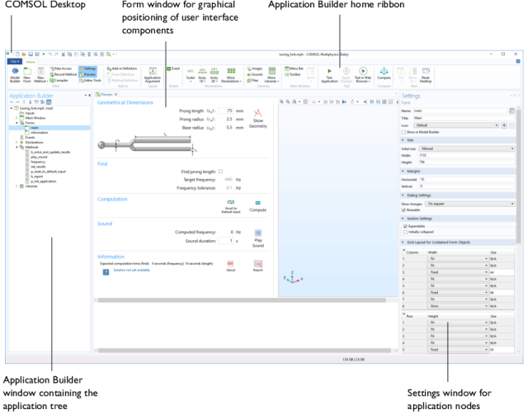Image resolution: width=532 pixels, height=419 pixels.
Task: Enable Show in Model Builder checkbox
Action: click(403, 132)
